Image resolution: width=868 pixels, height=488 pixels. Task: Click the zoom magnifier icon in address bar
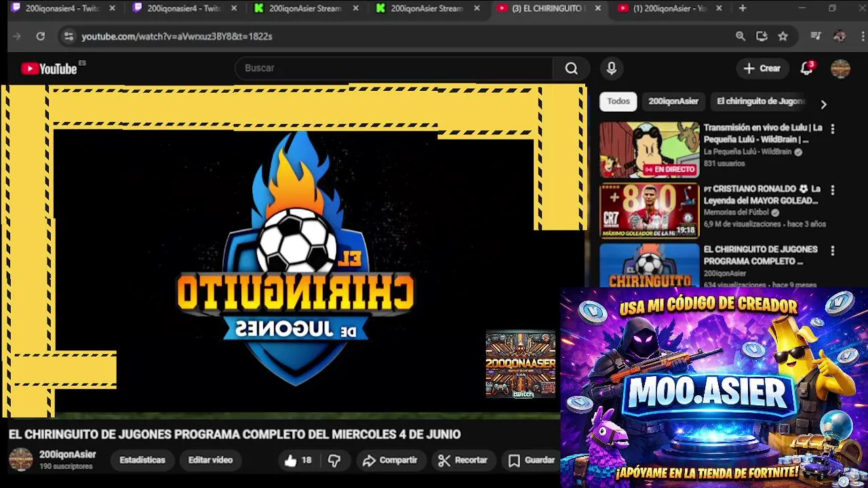[741, 37]
